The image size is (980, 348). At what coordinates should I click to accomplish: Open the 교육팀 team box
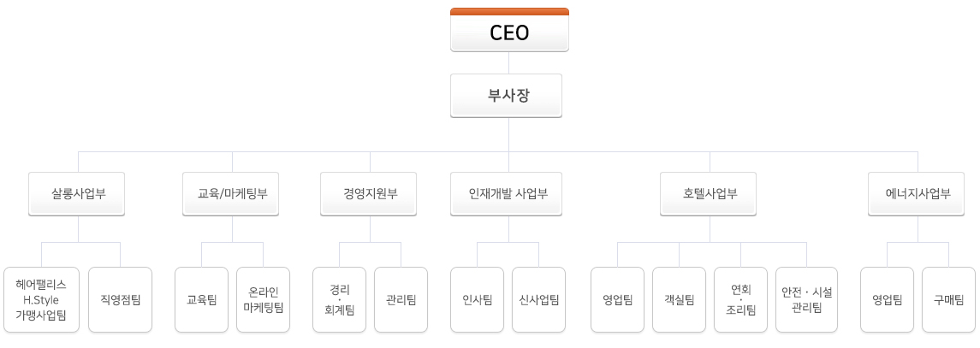tap(201, 300)
